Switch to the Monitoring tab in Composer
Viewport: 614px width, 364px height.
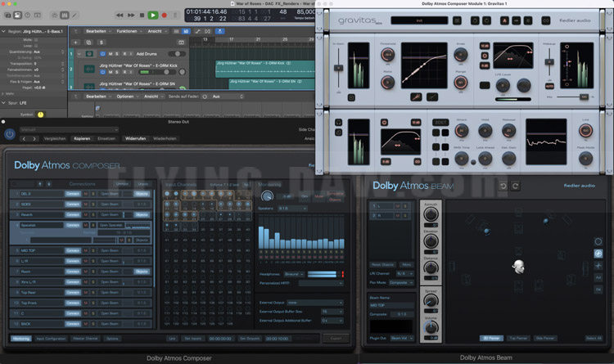[21, 338]
